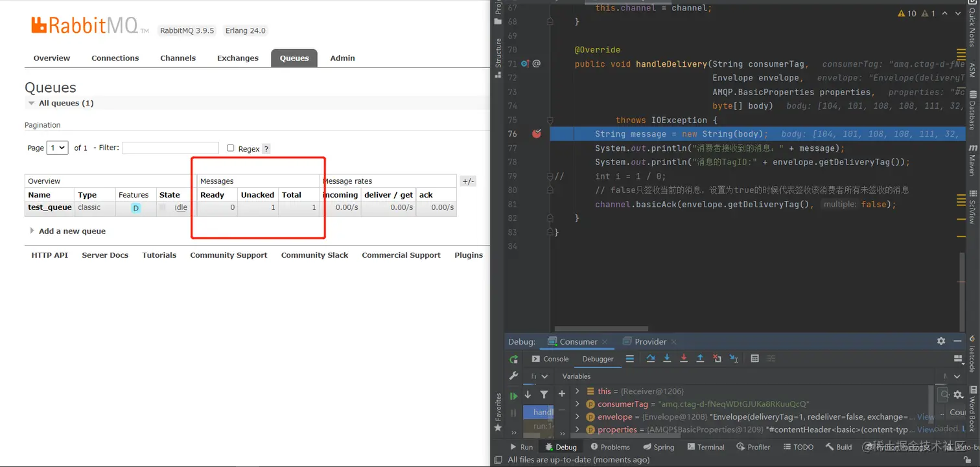Click the frames filter funnel icon
980x467 pixels.
(x=544, y=394)
